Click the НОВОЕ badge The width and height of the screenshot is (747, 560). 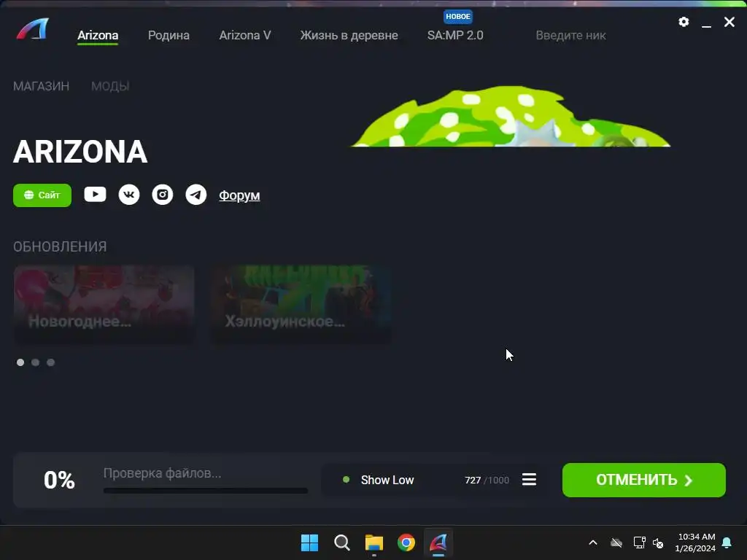[x=458, y=17]
